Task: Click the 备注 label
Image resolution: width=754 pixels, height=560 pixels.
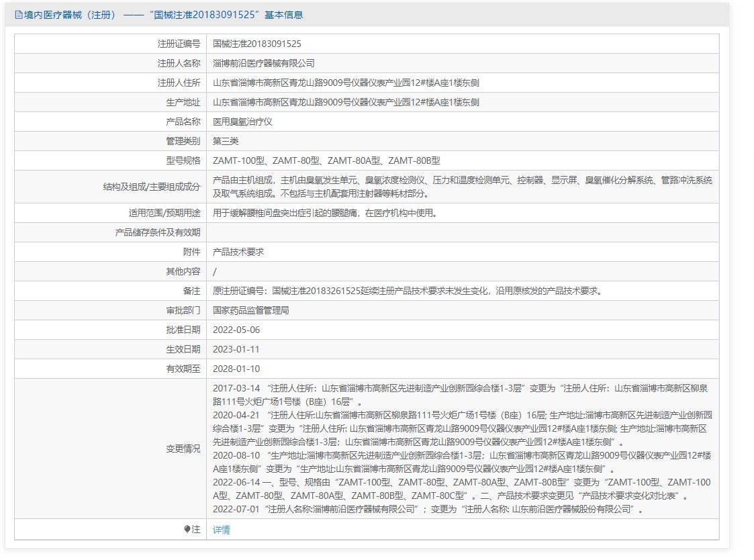Action: coord(192,291)
